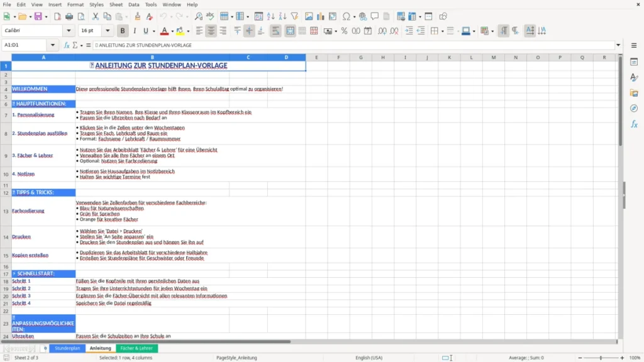Open the font size dropdown
The height and width of the screenshot is (362, 644).
click(108, 31)
